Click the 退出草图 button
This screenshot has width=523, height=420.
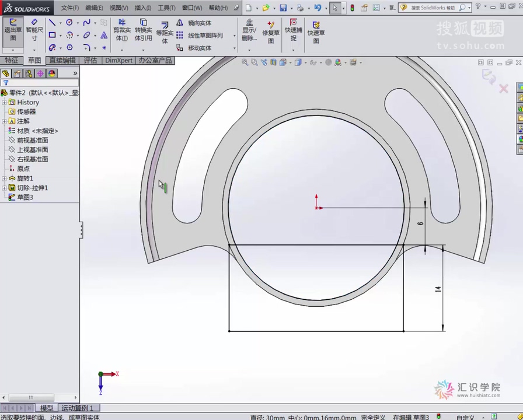pyautogui.click(x=13, y=33)
